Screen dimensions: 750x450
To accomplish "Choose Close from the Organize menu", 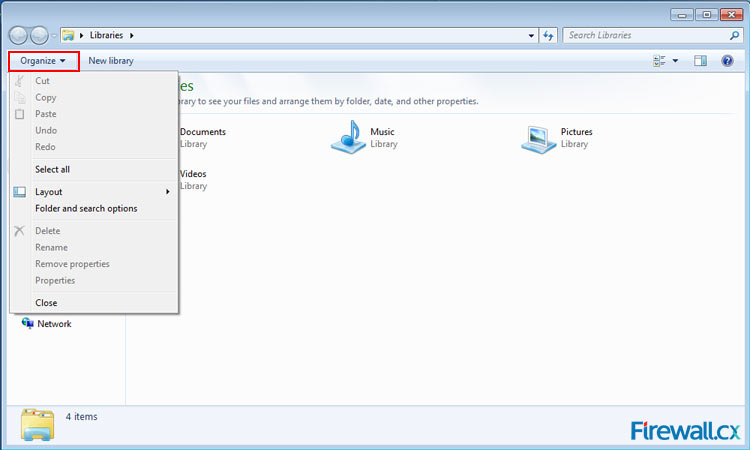I will click(93, 303).
